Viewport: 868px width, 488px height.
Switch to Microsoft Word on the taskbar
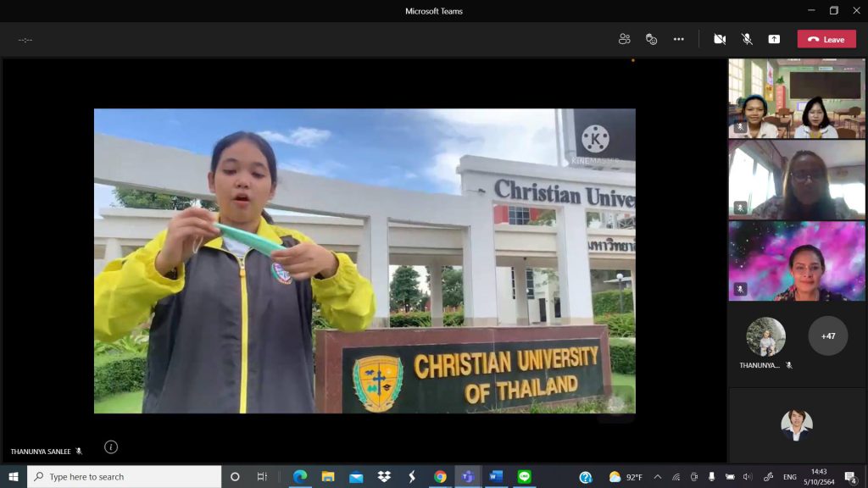(496, 476)
